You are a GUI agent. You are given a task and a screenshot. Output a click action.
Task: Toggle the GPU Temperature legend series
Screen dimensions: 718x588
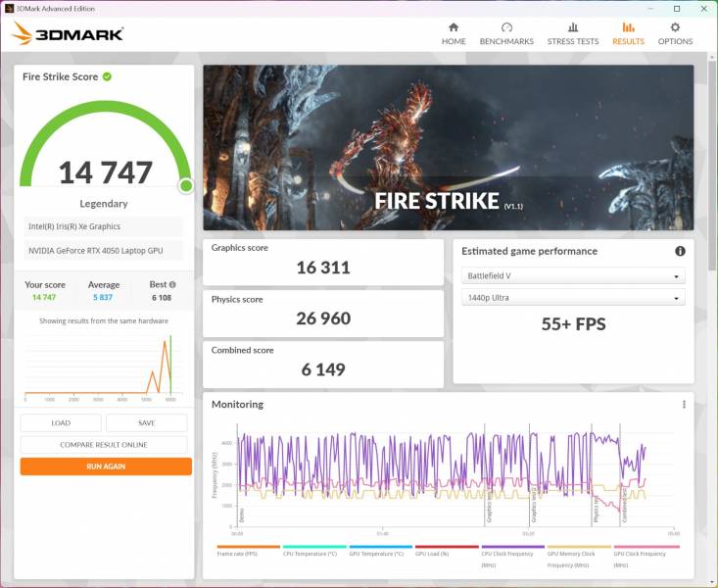pyautogui.click(x=380, y=551)
